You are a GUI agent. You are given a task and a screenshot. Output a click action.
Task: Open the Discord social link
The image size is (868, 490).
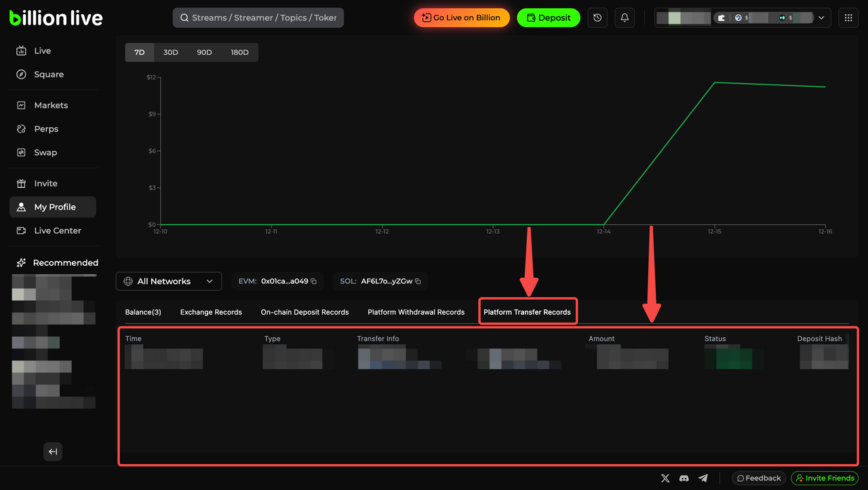(684, 478)
